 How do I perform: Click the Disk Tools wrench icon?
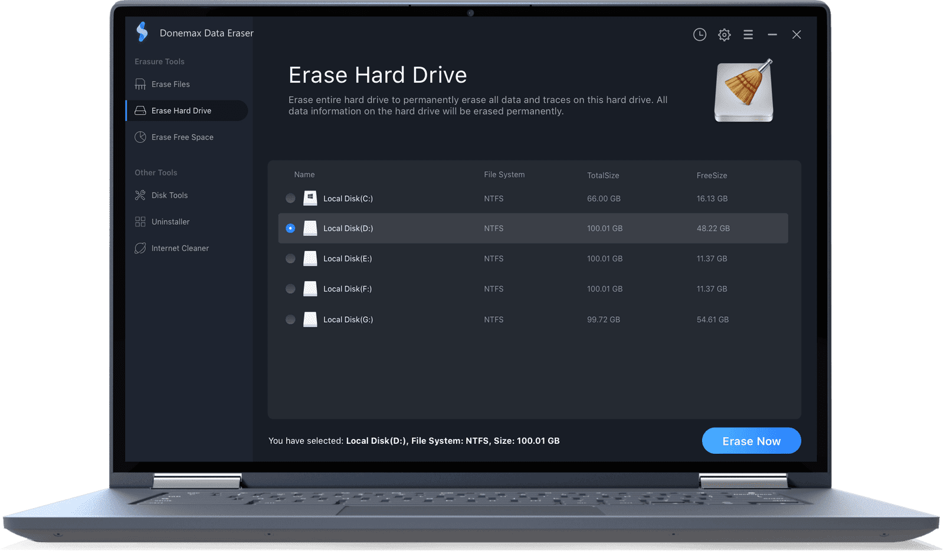click(140, 195)
